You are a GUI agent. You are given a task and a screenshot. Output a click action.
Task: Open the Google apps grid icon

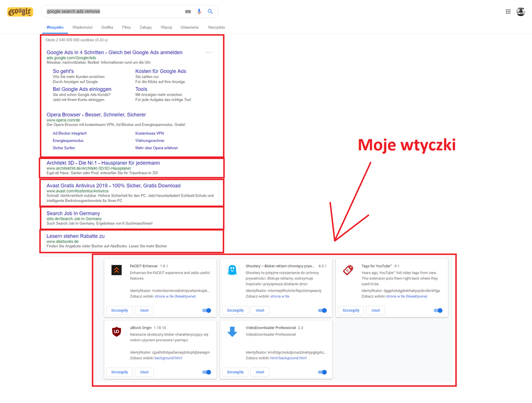pos(508,12)
